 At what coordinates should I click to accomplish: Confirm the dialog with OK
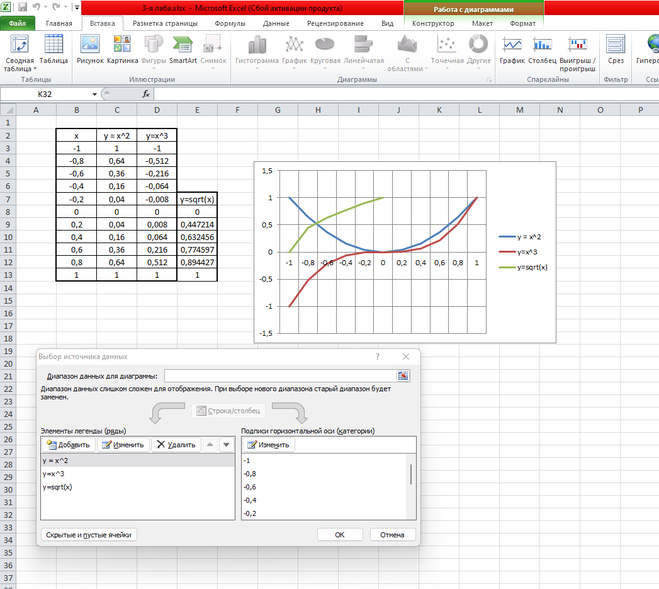[x=340, y=535]
